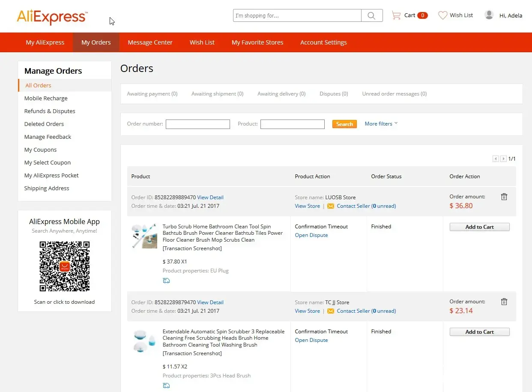Open the shopping cart icon
This screenshot has width=532, height=392.
point(396,15)
